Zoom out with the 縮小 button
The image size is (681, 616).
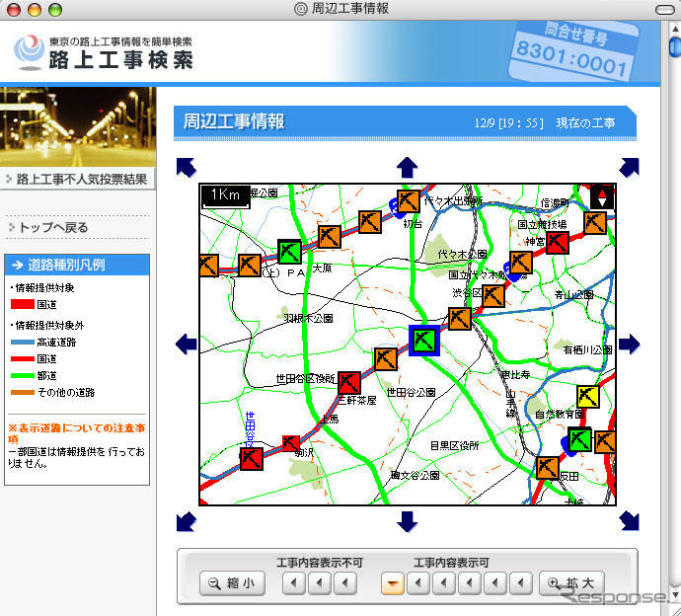point(232,583)
